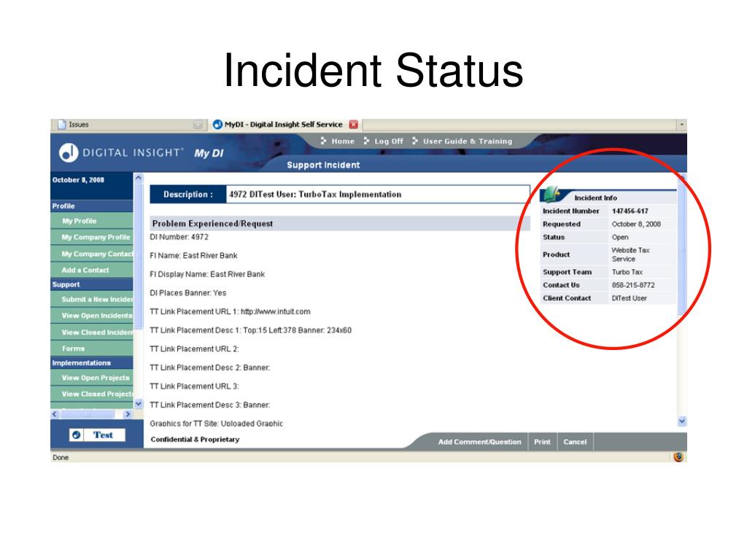Screen dimensions: 747x560
Task: Click the main content vertical scrollbar track
Action: pos(682,365)
